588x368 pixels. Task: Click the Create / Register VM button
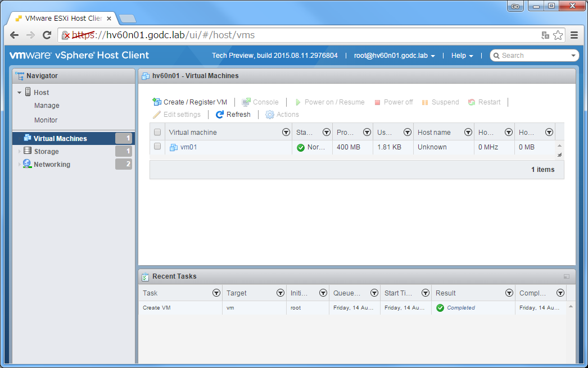(190, 102)
